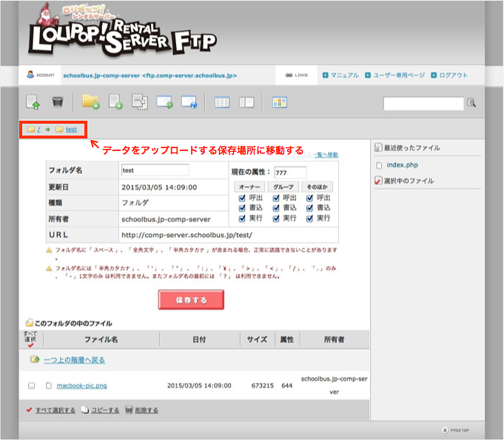Screen dimensions: 504x440
Task: Open index.php in recent files
Action: [x=402, y=165]
